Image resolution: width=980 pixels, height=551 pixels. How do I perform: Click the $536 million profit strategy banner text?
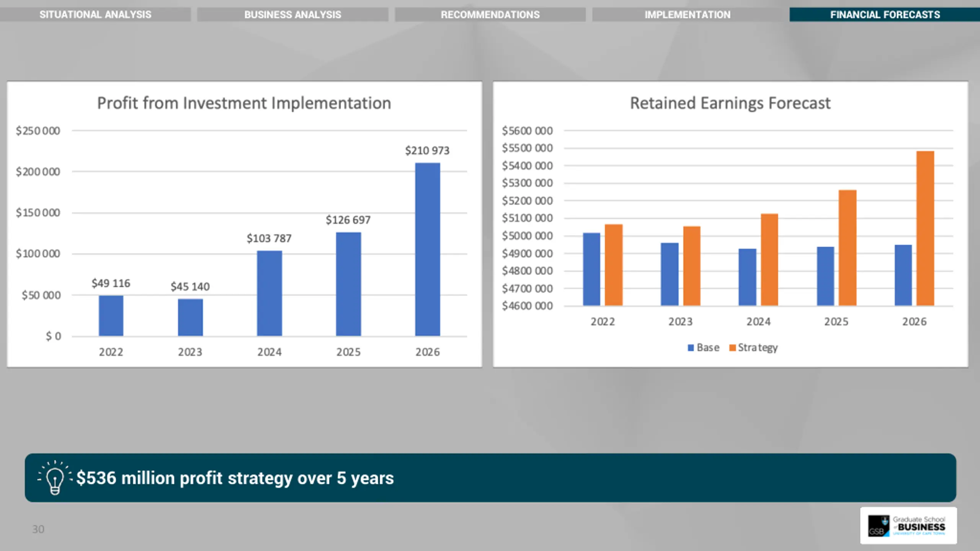click(x=235, y=478)
